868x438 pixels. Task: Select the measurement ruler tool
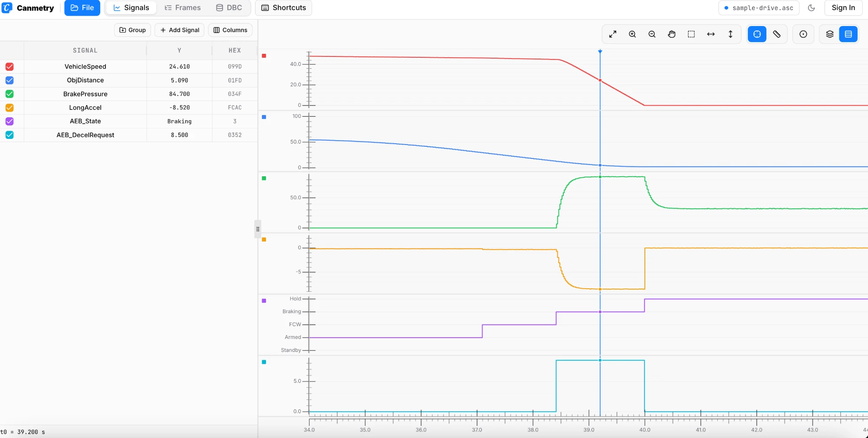pyautogui.click(x=777, y=34)
